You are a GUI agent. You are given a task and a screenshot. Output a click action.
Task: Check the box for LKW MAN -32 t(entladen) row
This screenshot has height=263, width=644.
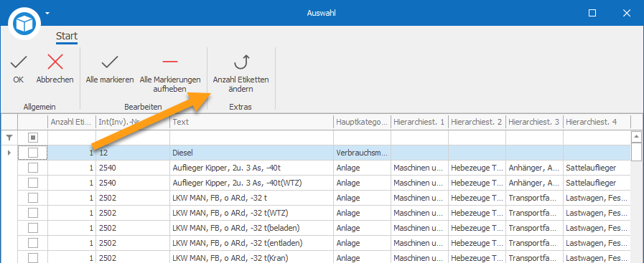(x=33, y=243)
